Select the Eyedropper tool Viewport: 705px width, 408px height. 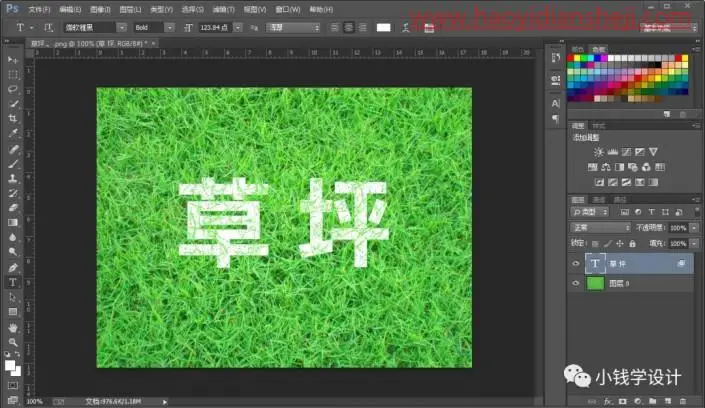coord(13,134)
